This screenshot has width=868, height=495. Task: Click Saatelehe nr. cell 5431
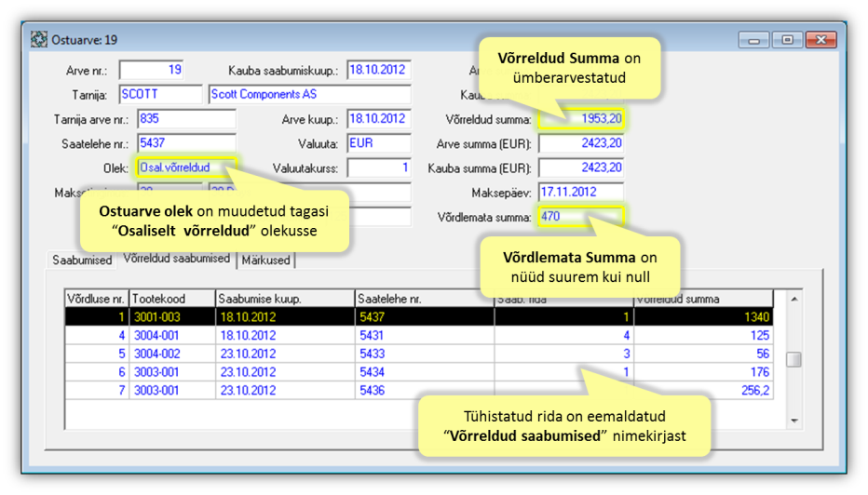click(x=425, y=335)
